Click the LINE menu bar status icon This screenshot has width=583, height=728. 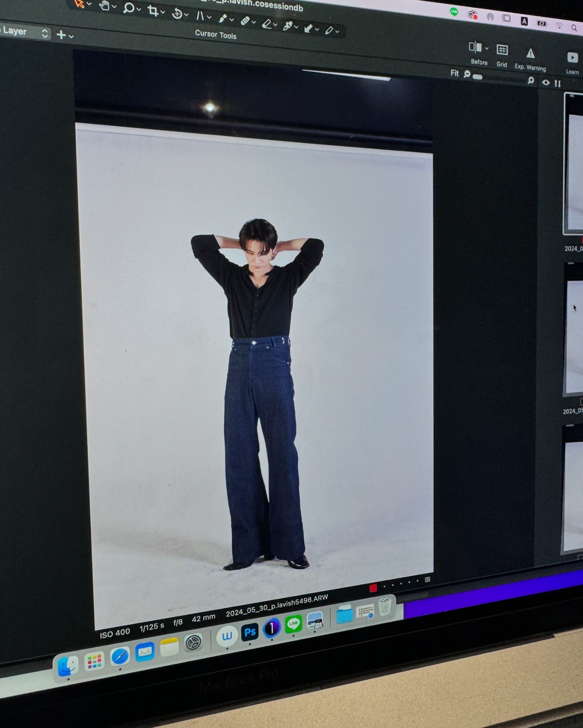pos(454,12)
